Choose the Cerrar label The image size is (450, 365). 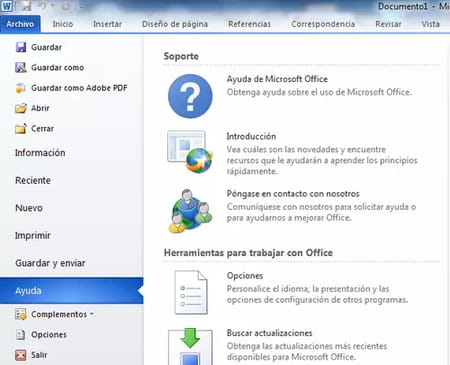(x=42, y=129)
